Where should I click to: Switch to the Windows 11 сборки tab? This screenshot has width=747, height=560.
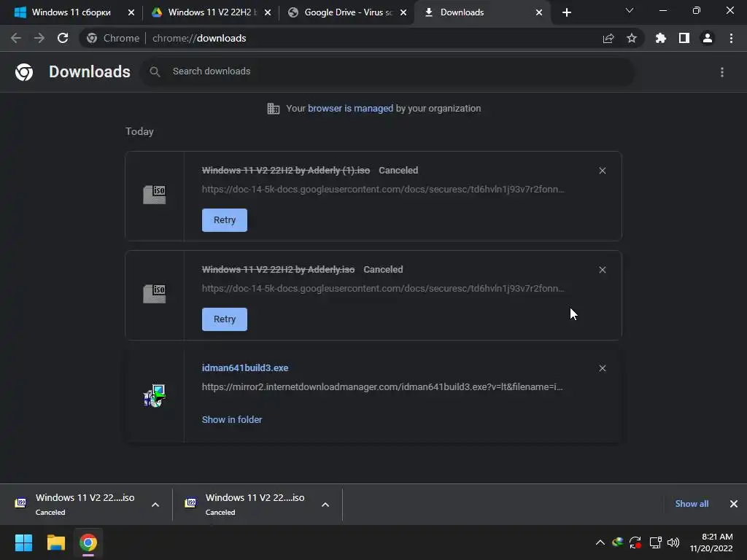[x=70, y=12]
